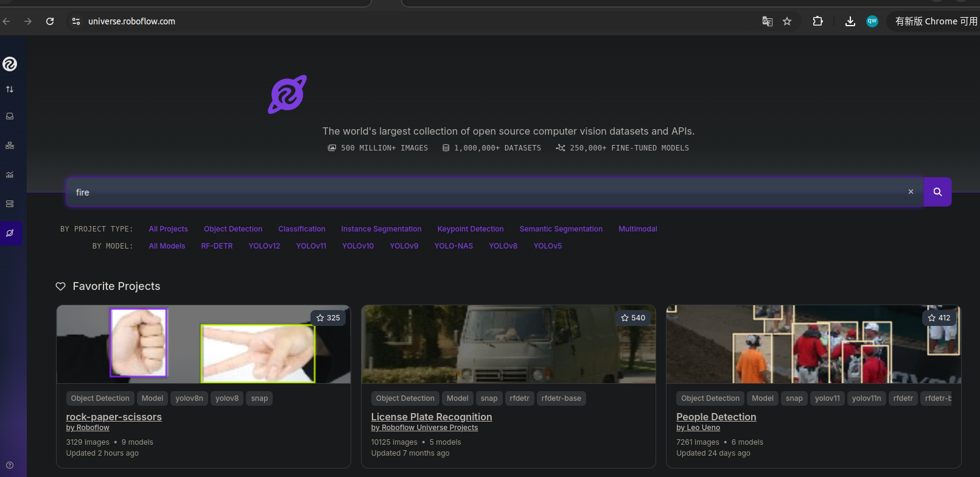Open the People Detection project title
Image resolution: width=980 pixels, height=477 pixels.
pos(716,417)
